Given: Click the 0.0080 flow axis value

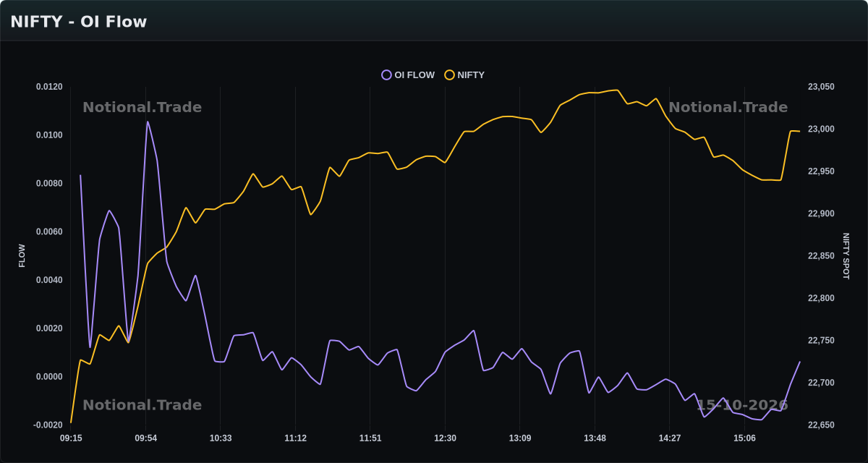Looking at the screenshot, I should [49, 184].
